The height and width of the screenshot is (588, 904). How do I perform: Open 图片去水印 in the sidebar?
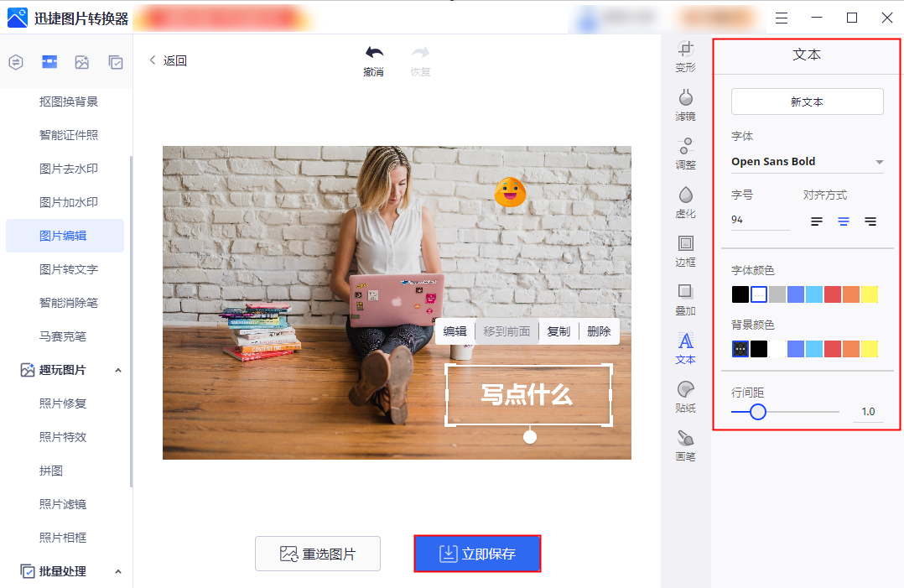coord(69,169)
